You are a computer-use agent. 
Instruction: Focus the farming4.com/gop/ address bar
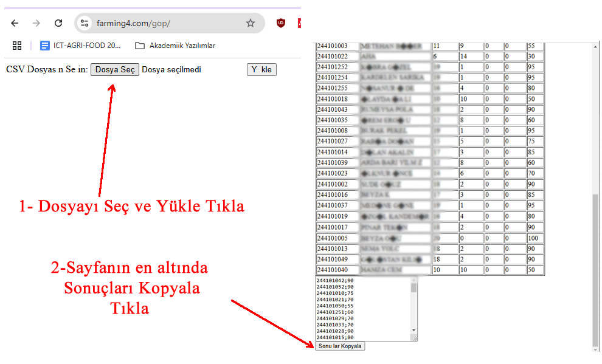click(164, 23)
